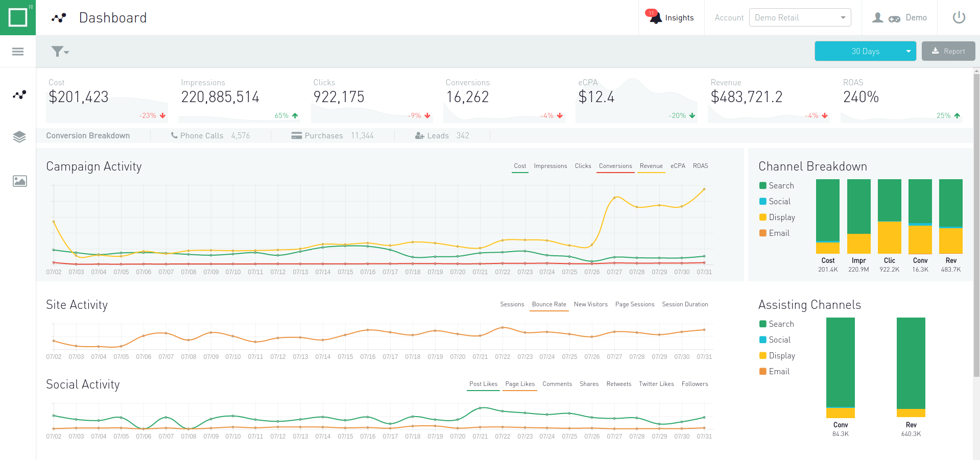Toggle Cost series in Campaign Activity
980x460 pixels.
pos(520,166)
